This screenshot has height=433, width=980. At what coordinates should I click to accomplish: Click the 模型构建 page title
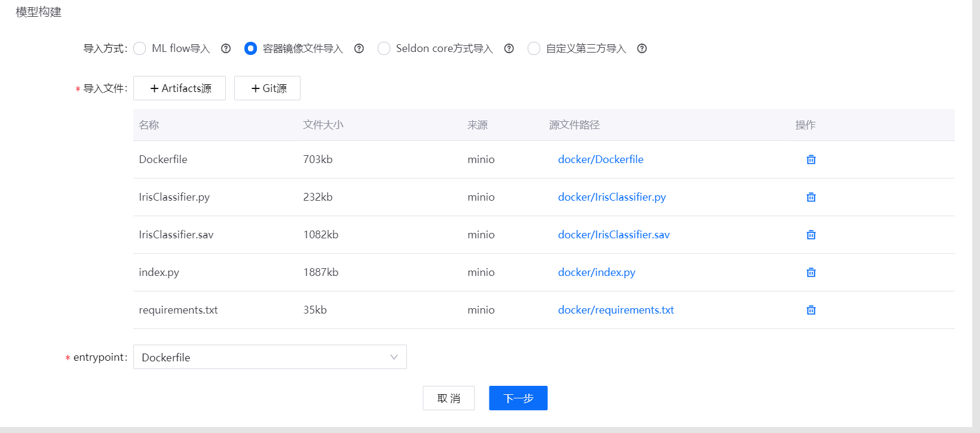[38, 12]
